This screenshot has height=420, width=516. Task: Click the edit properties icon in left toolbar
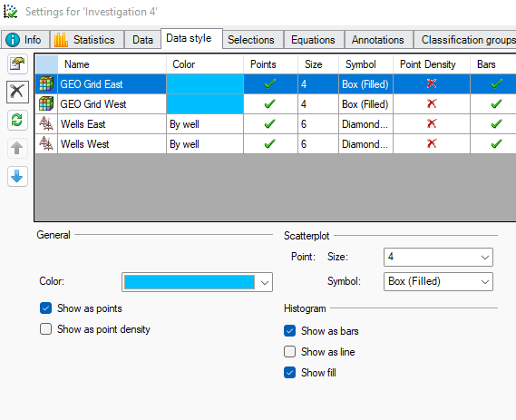click(x=17, y=63)
